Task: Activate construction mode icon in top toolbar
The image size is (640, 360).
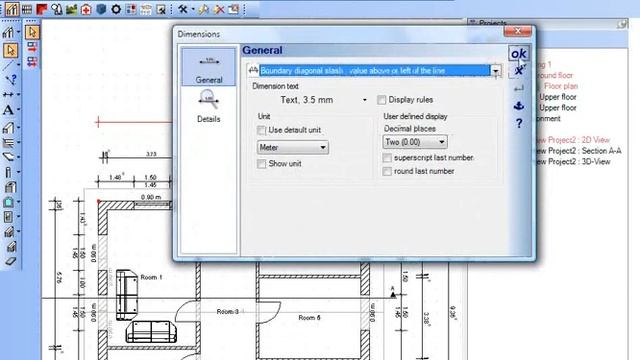Action: pyautogui.click(x=11, y=9)
